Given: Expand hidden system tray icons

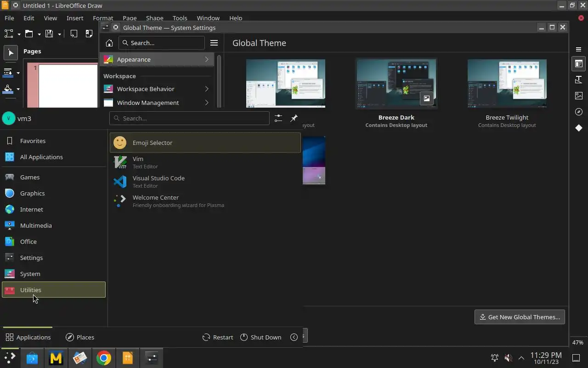Looking at the screenshot, I should pyautogui.click(x=521, y=357).
